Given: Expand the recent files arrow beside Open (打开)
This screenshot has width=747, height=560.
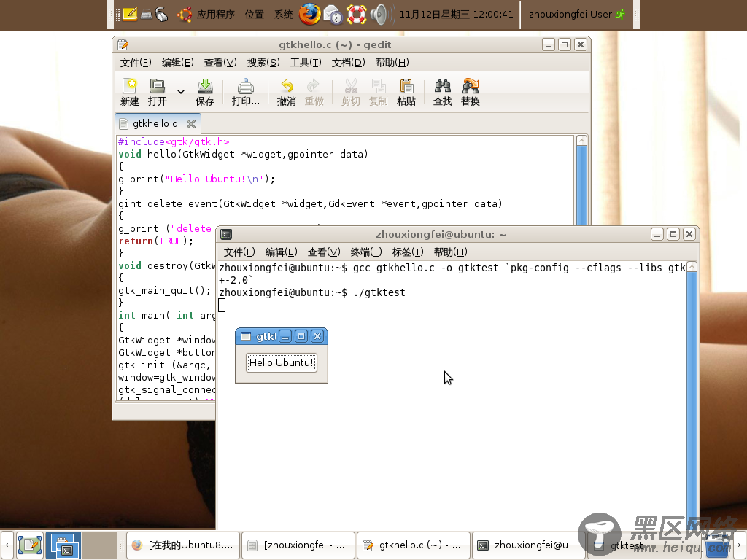Looking at the screenshot, I should pyautogui.click(x=181, y=92).
